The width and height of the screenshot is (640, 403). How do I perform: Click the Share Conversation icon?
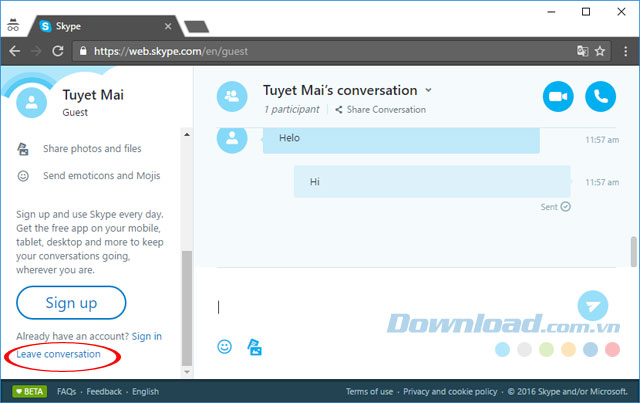[339, 109]
